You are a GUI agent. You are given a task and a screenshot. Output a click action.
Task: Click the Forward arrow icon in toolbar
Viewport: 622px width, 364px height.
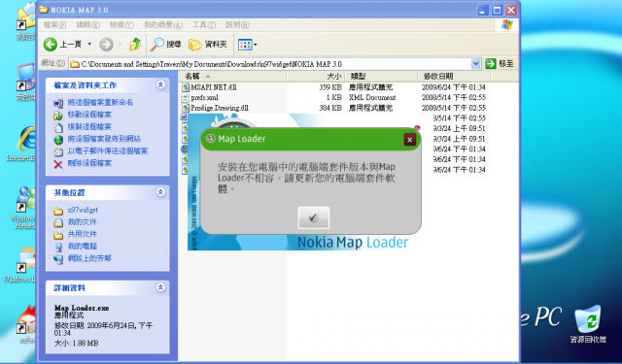(x=106, y=44)
